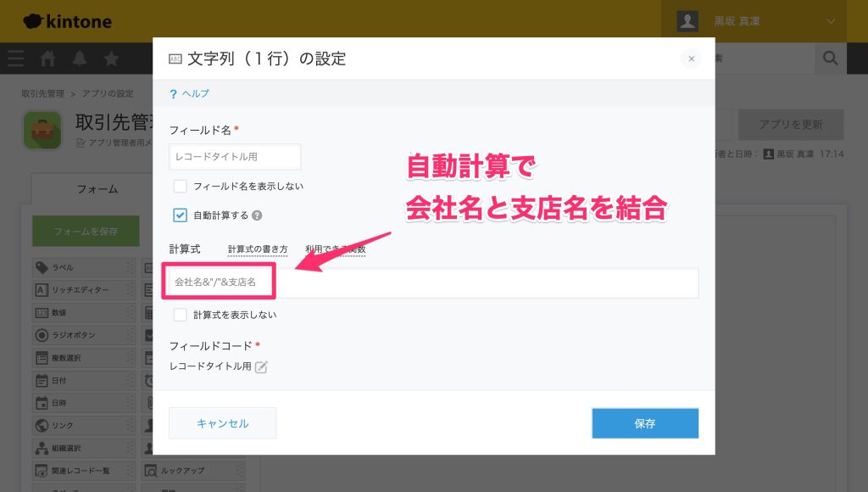Click the キャンセル button
868x492 pixels.
[223, 423]
